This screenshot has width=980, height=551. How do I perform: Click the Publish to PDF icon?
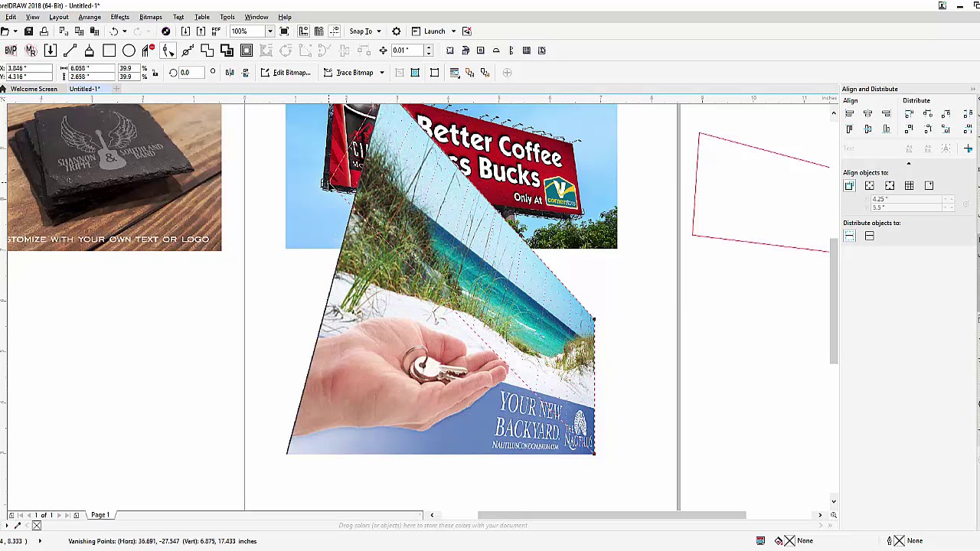[216, 31]
